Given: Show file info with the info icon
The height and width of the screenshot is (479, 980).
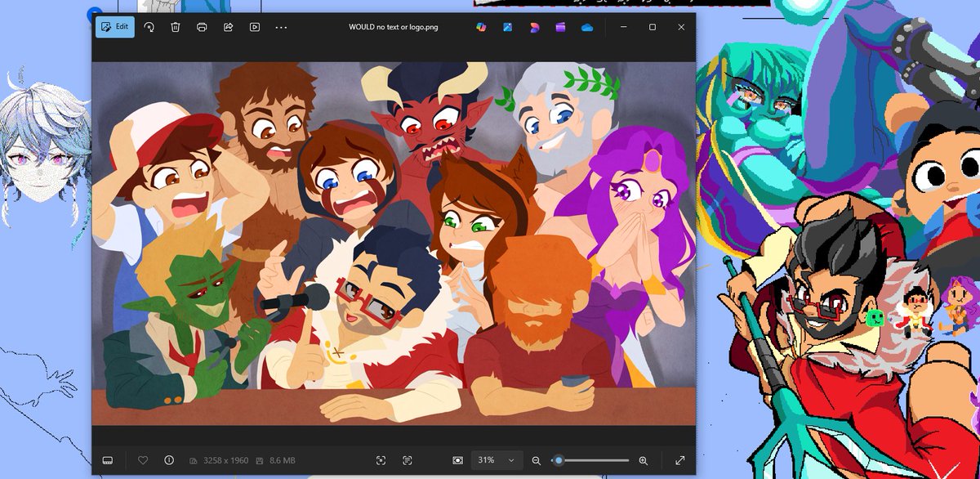Looking at the screenshot, I should click(169, 460).
